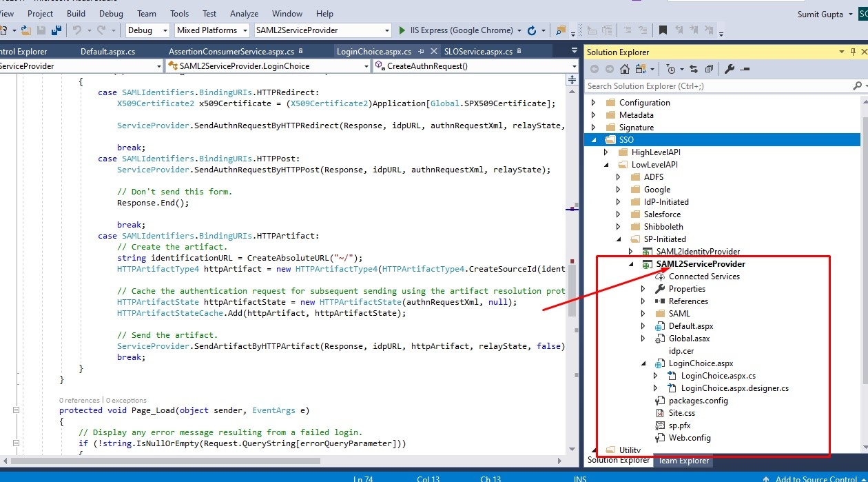Start debugging with IIS Express play icon
The width and height of the screenshot is (868, 482).
click(403, 30)
